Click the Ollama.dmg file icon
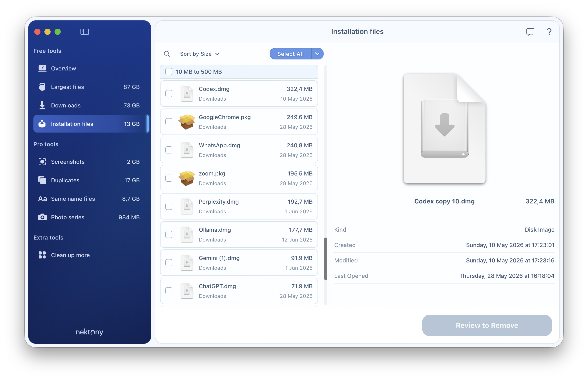Viewport: 588px width, 380px height. pyautogui.click(x=186, y=234)
